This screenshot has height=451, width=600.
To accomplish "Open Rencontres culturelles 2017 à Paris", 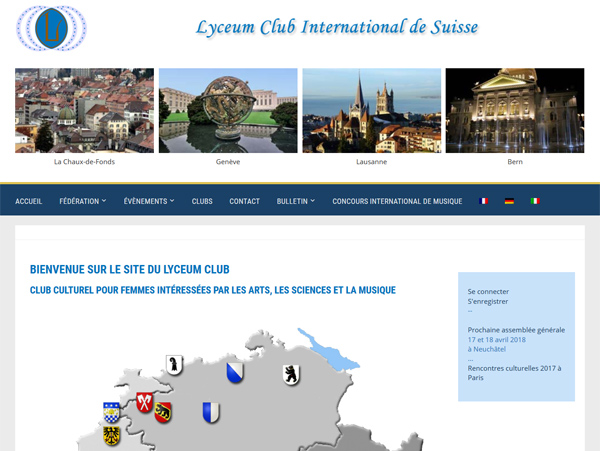I will tap(514, 373).
